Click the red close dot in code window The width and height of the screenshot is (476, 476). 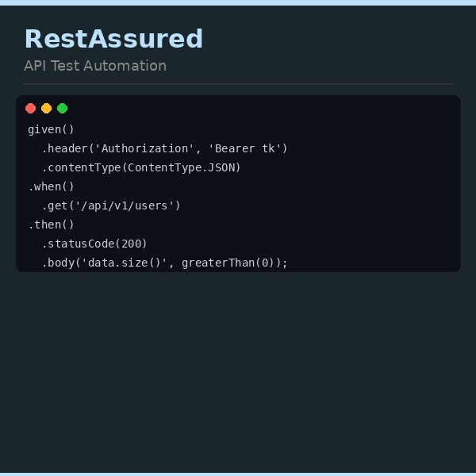[x=31, y=109]
